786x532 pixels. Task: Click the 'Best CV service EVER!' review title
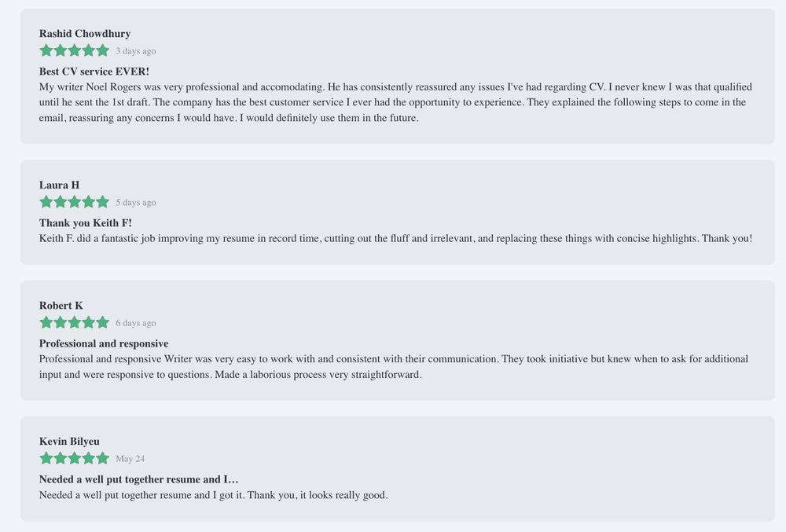tap(94, 72)
